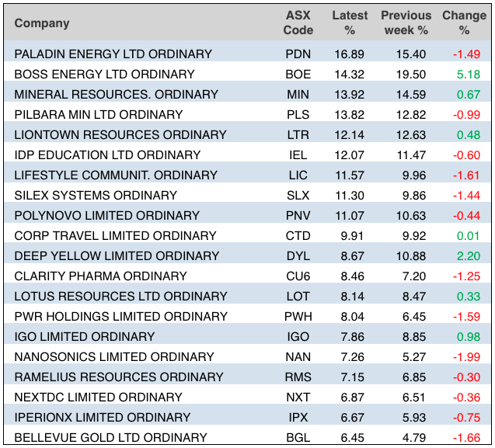This screenshot has height=448, width=495.
Task: Open PALADIN ENERGY LTD ORDINARY row
Action: pyautogui.click(x=113, y=54)
